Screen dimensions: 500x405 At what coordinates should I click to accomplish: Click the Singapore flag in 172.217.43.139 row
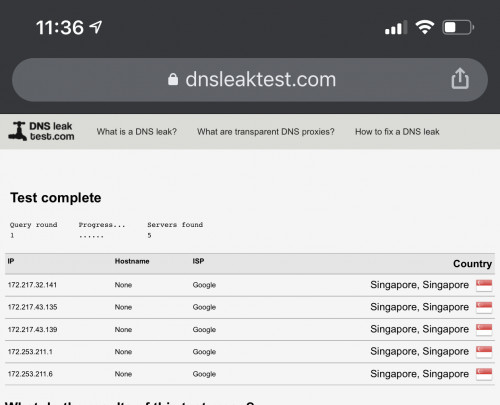484,330
